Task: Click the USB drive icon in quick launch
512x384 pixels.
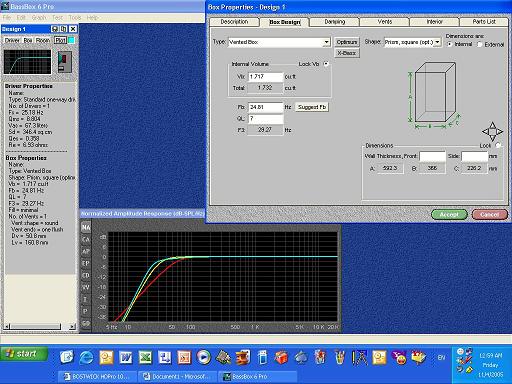Action: pos(262,358)
